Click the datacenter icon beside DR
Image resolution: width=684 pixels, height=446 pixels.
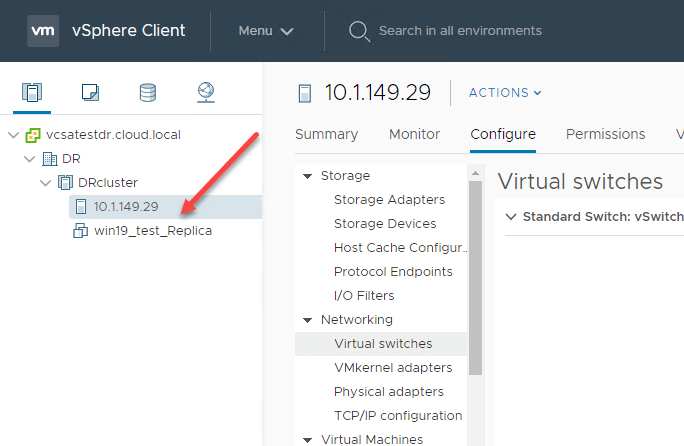[x=50, y=159]
